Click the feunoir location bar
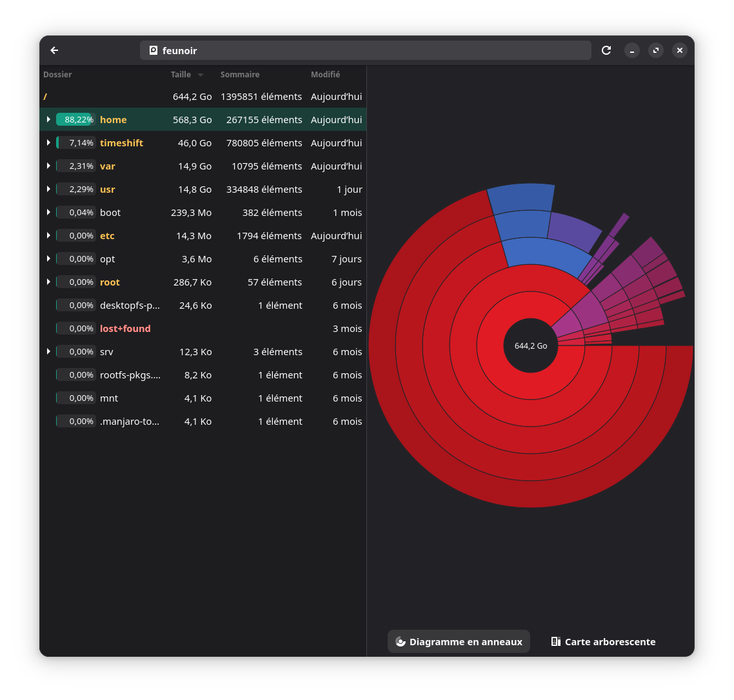734x700 pixels. click(x=365, y=50)
